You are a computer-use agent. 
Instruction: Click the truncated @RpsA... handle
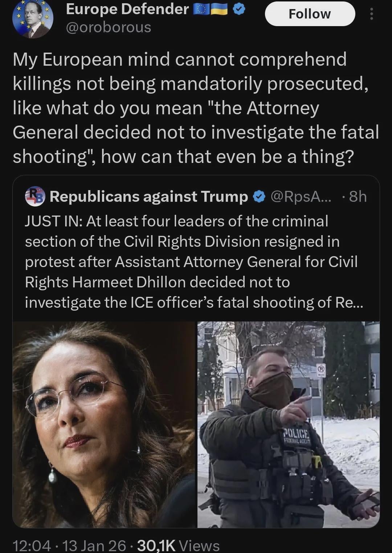click(x=301, y=197)
